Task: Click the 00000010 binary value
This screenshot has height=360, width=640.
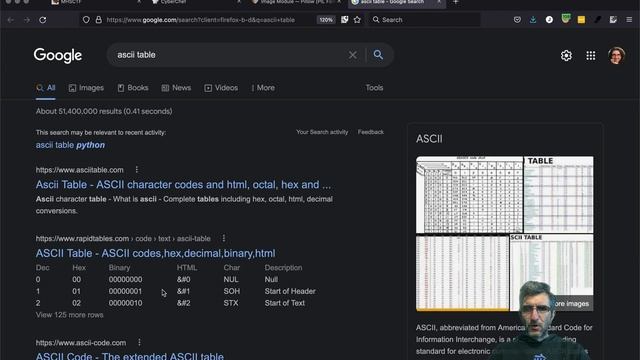Action: click(125, 303)
